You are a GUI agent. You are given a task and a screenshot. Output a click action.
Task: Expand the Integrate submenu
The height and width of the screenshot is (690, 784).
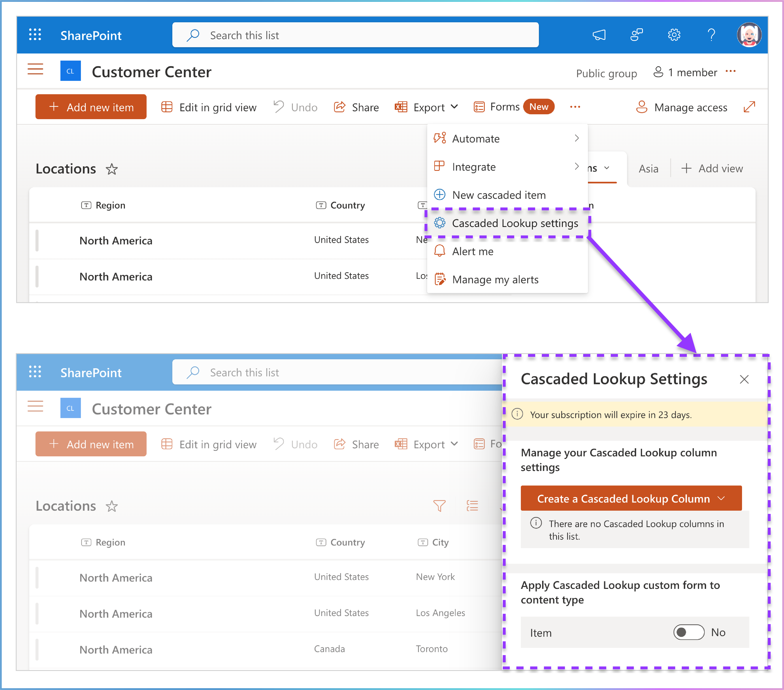pyautogui.click(x=507, y=167)
